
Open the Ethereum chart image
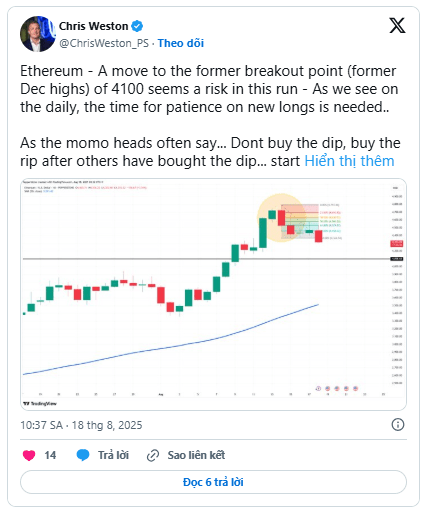(213, 295)
